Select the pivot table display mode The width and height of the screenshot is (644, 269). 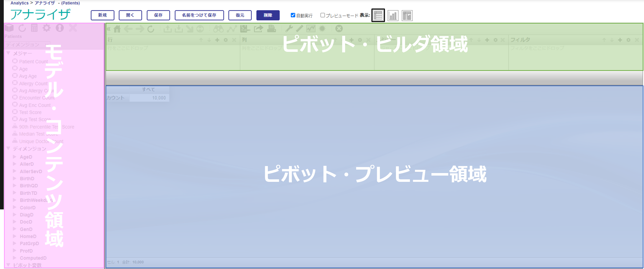[x=378, y=16]
